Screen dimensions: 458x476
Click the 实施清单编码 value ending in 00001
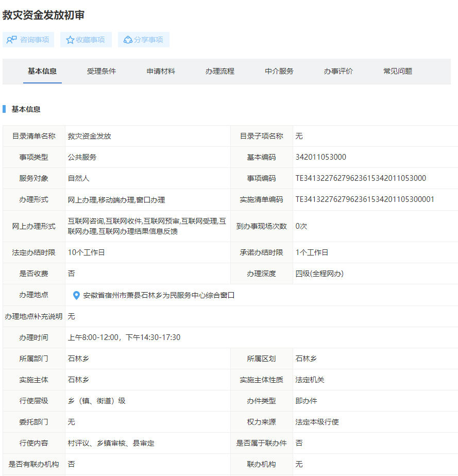365,199
